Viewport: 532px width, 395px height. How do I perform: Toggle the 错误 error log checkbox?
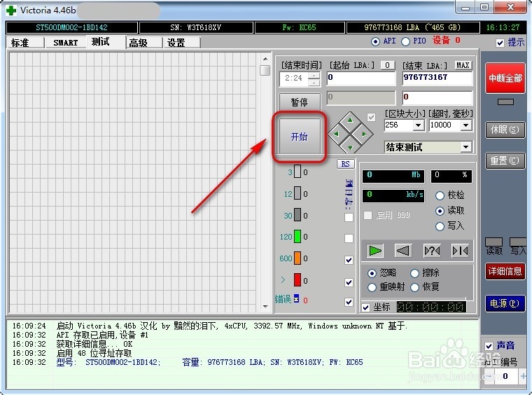[x=349, y=302]
